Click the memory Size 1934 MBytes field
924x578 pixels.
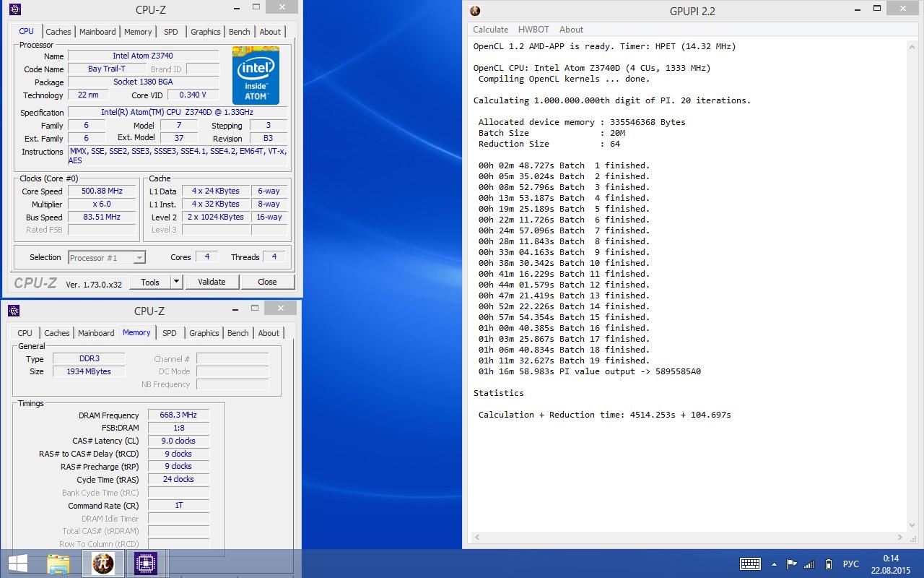coord(87,371)
